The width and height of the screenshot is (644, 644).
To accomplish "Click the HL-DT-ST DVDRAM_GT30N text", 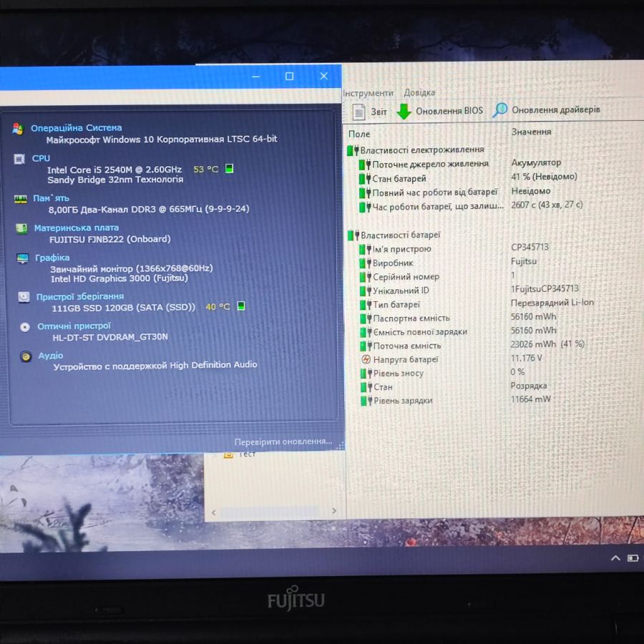I will tap(110, 337).
